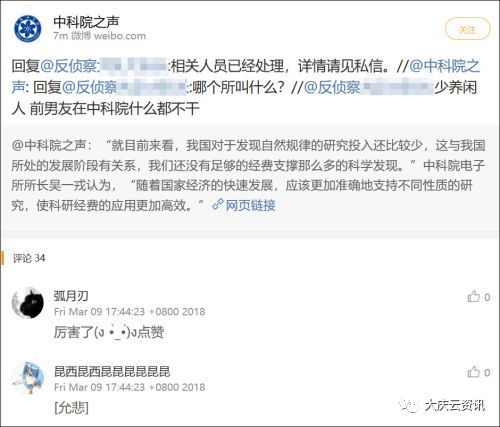Click the avatar of 昆西昆西昆昆昆昆昆昆
The height and width of the screenshot is (427, 500).
[x=28, y=378]
